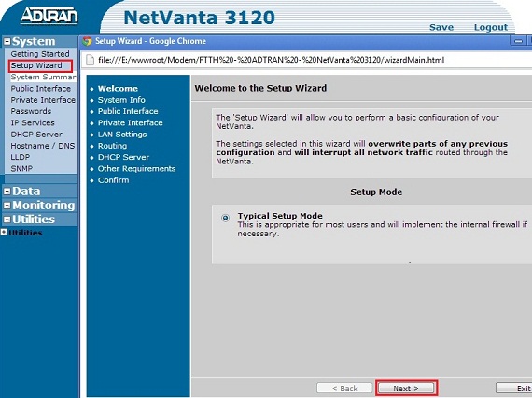
Task: Open Public Interface in the left sidebar
Action: click(41, 89)
